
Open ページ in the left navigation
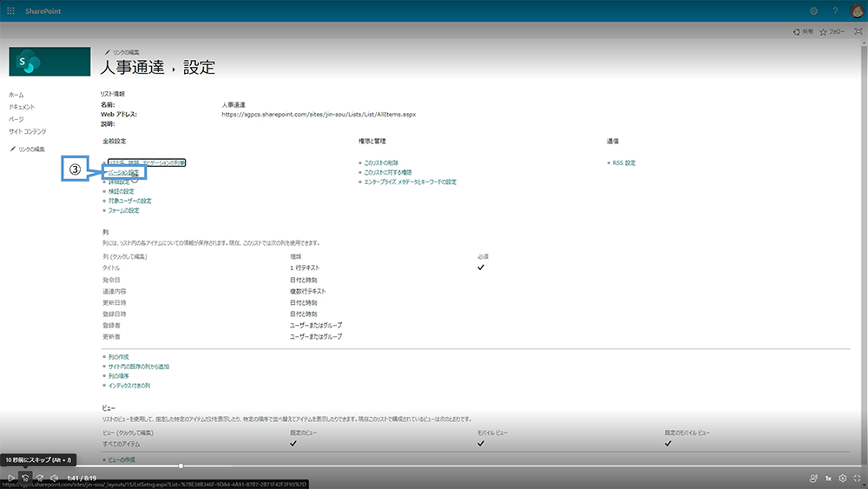pyautogui.click(x=16, y=119)
